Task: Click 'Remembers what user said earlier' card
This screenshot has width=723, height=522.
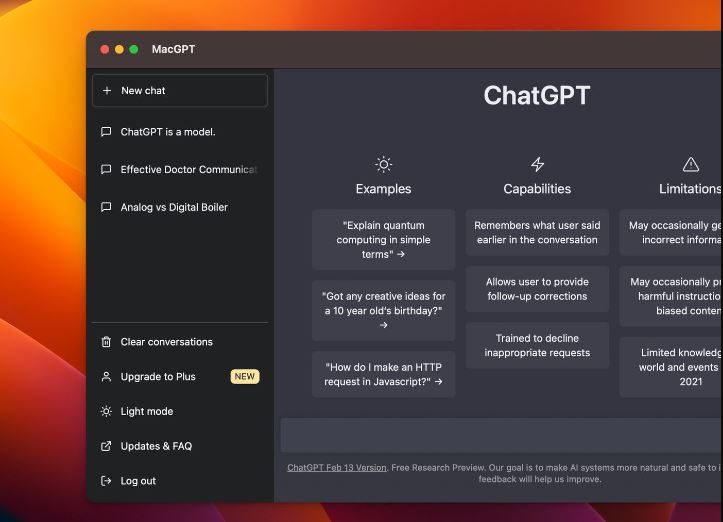Action: 537,232
